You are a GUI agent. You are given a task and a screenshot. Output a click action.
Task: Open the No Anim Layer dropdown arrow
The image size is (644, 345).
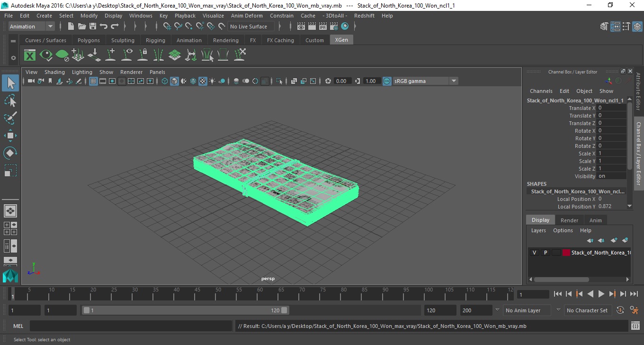(497, 310)
